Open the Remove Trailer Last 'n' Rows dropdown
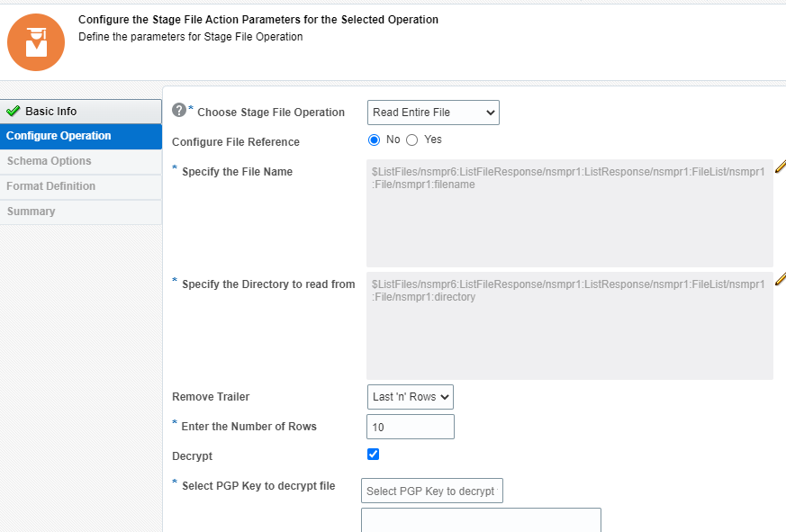The width and height of the screenshot is (786, 532). tap(410, 397)
